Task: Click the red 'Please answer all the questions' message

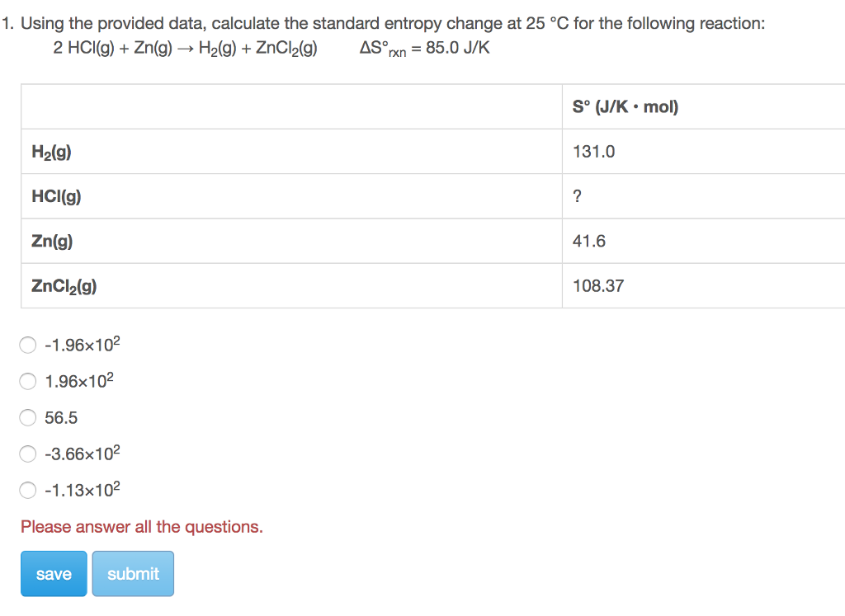Action: point(142,527)
